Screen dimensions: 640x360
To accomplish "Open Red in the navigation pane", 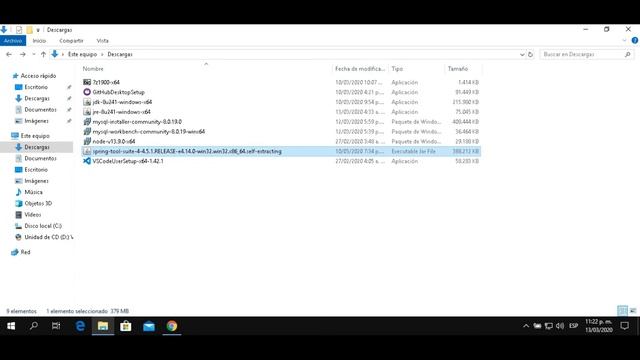I will tap(25, 252).
